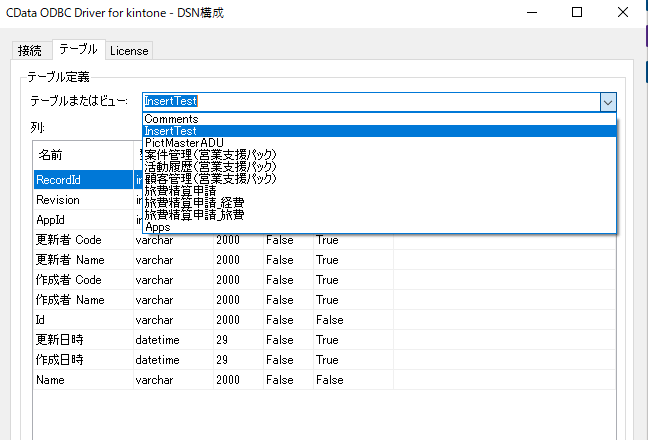
Task: Click the 名前 column header
Action: pyautogui.click(x=51, y=155)
